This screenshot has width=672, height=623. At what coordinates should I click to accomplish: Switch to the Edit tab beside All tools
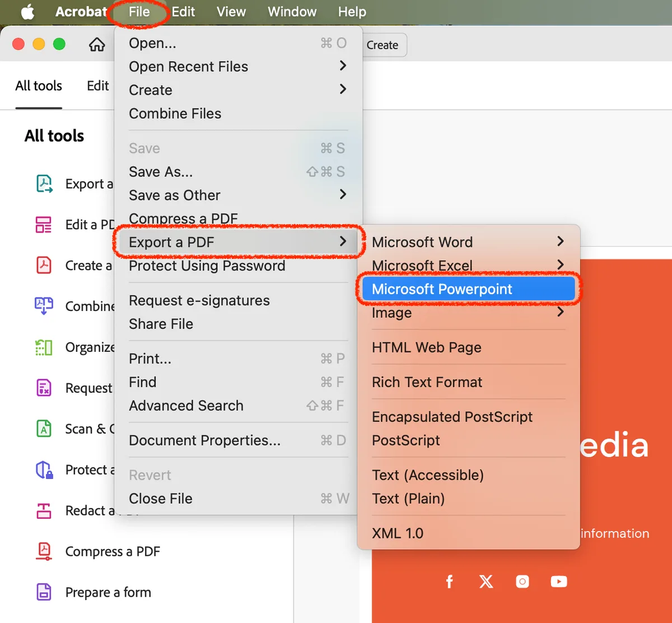[98, 86]
